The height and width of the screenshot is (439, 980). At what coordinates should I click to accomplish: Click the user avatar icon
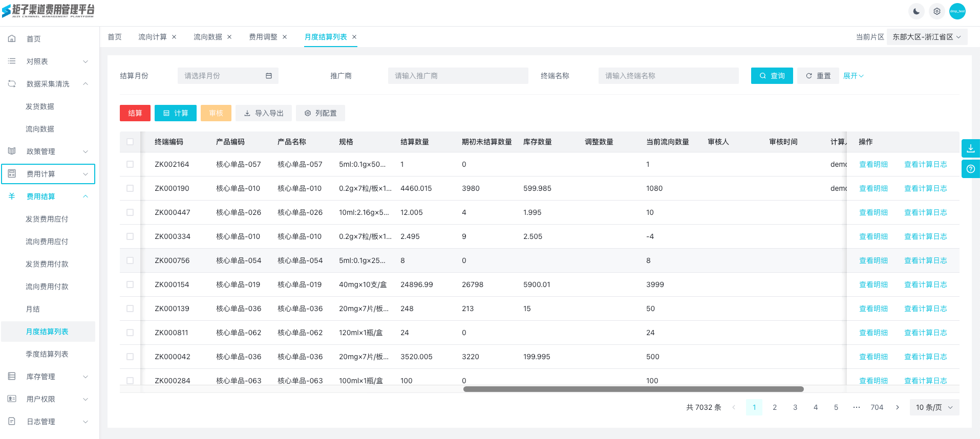957,11
